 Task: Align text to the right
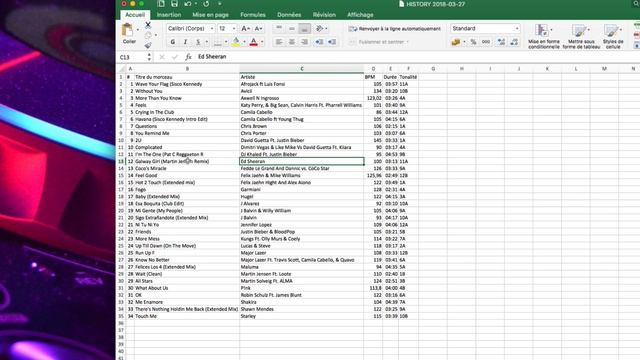coord(304,42)
